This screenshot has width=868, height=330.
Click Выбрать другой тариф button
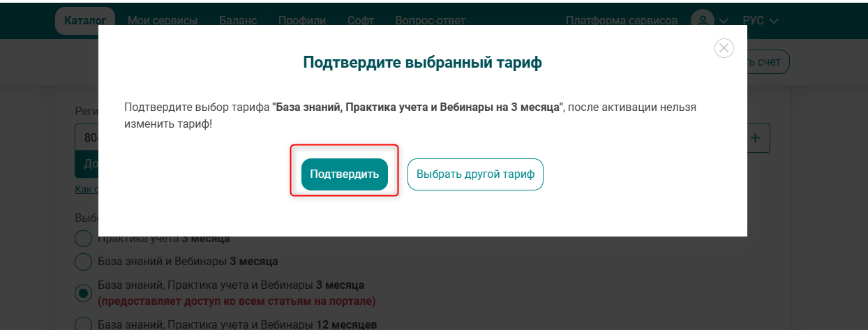click(x=475, y=174)
